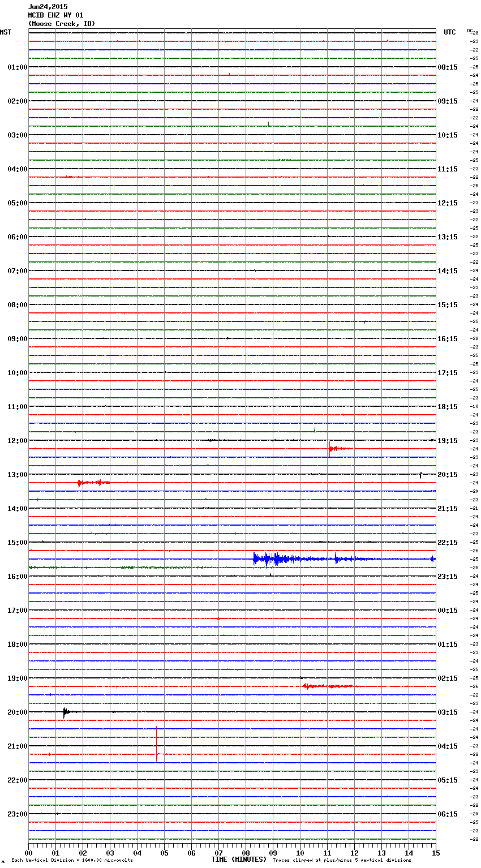Click the 04:00 MST time label
This screenshot has height=868, width=481.
18,169
